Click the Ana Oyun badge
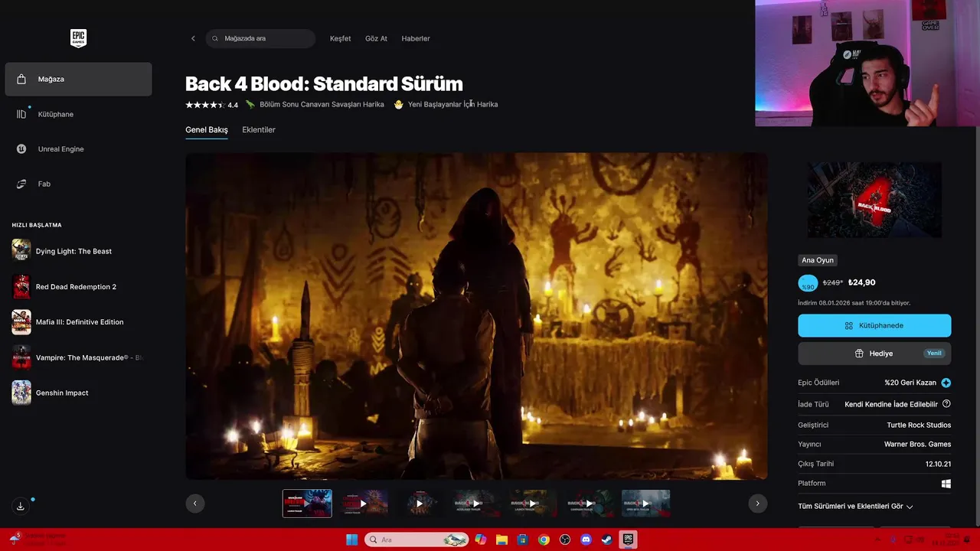 click(818, 260)
